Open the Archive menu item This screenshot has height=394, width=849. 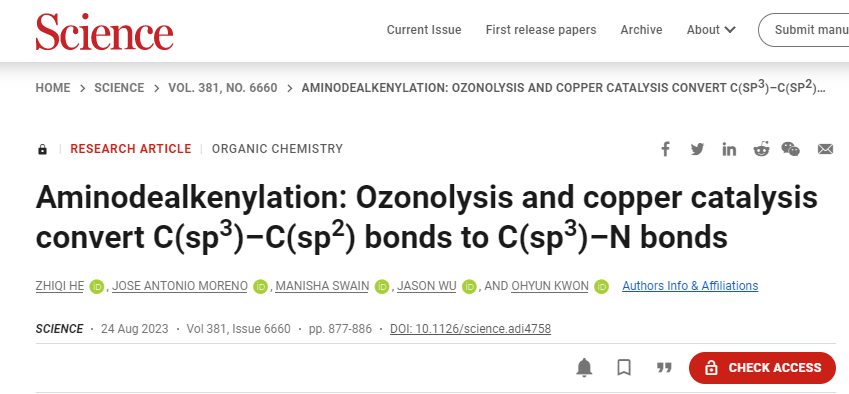point(641,30)
